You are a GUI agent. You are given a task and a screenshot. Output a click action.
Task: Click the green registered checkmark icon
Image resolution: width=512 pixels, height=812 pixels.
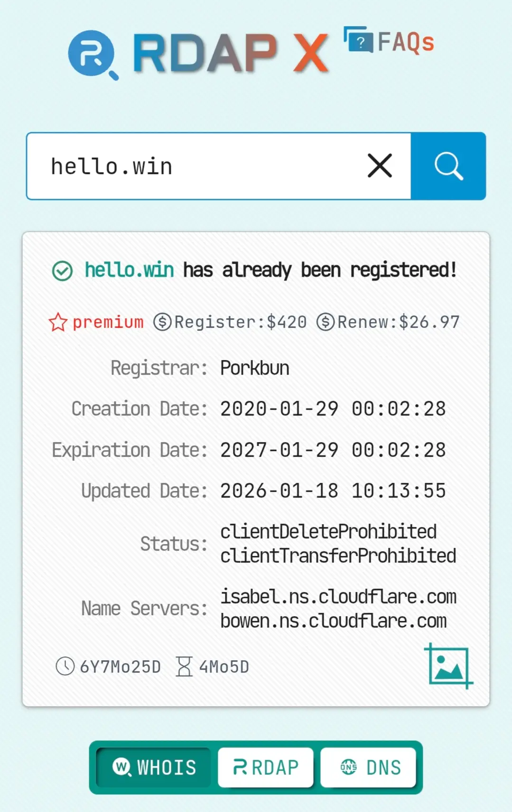[x=62, y=271]
